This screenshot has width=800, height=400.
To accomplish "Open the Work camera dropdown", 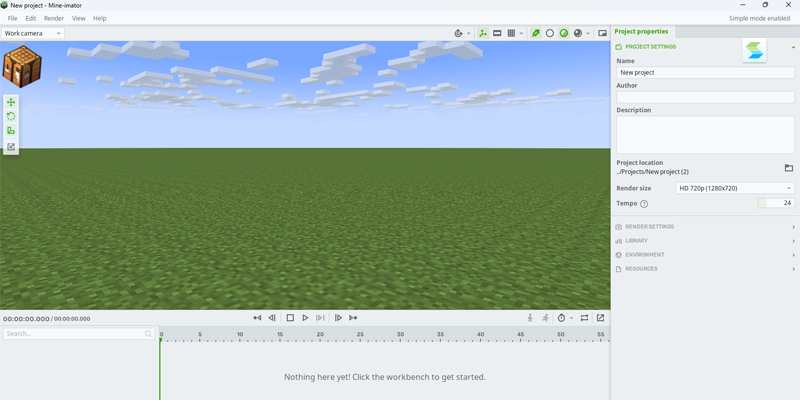I will click(33, 33).
